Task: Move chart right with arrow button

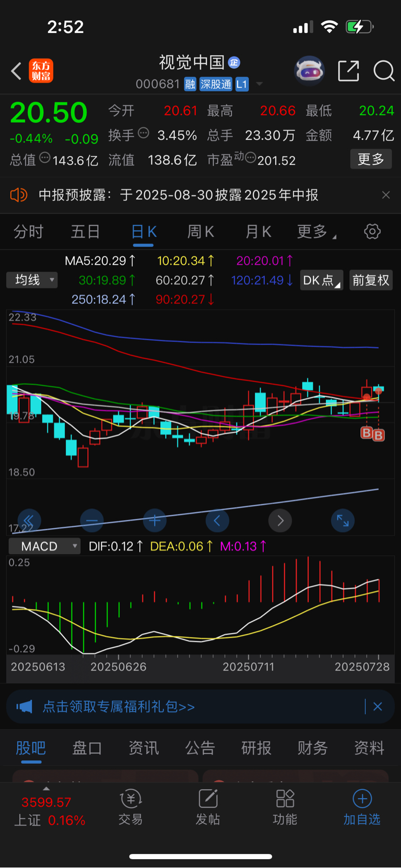Action: tap(280, 520)
